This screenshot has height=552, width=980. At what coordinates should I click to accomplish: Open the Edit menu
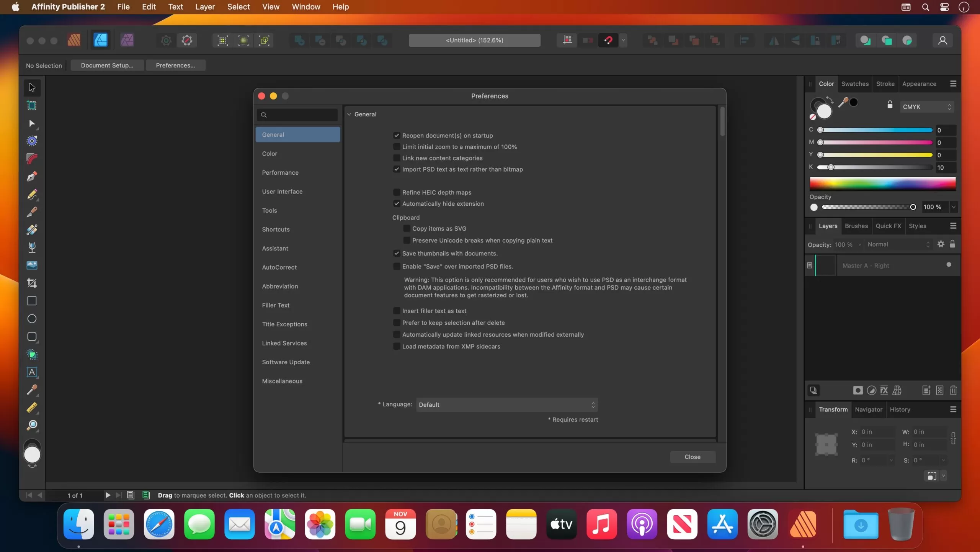(x=148, y=7)
